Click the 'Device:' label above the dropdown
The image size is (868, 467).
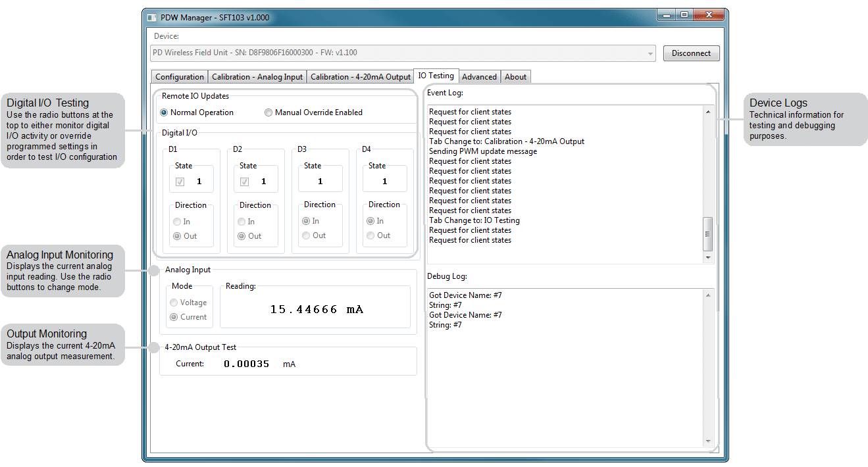[x=166, y=36]
